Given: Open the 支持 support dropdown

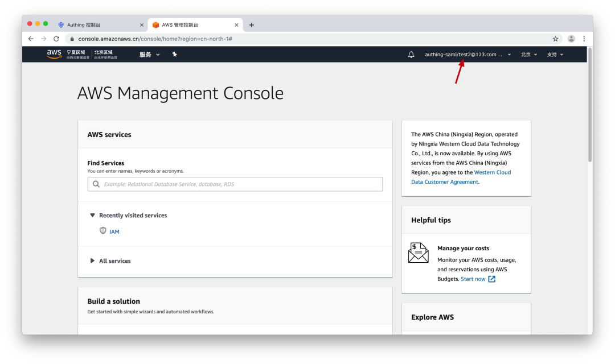Looking at the screenshot, I should (x=555, y=55).
